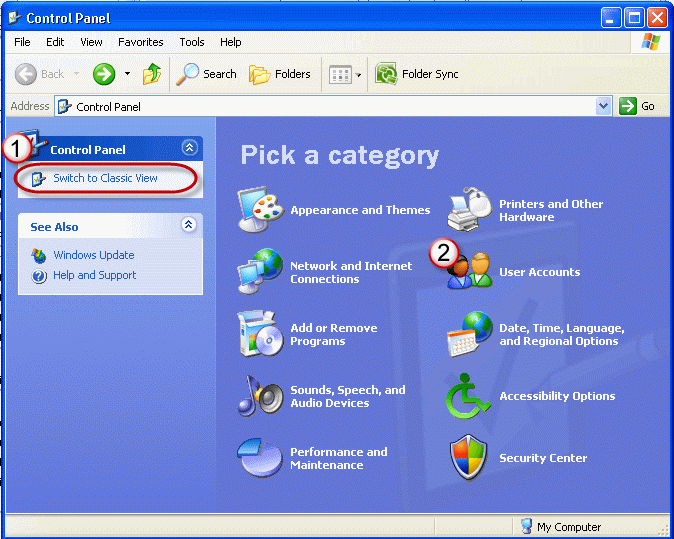
Task: Open the Performance and Maintenance pie chart icon
Action: point(260,458)
